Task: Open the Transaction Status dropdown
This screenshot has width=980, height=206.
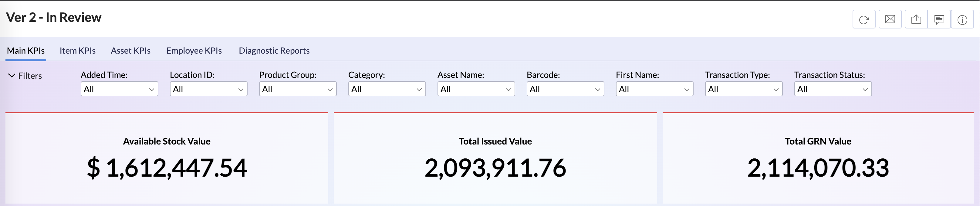Action: click(x=833, y=89)
